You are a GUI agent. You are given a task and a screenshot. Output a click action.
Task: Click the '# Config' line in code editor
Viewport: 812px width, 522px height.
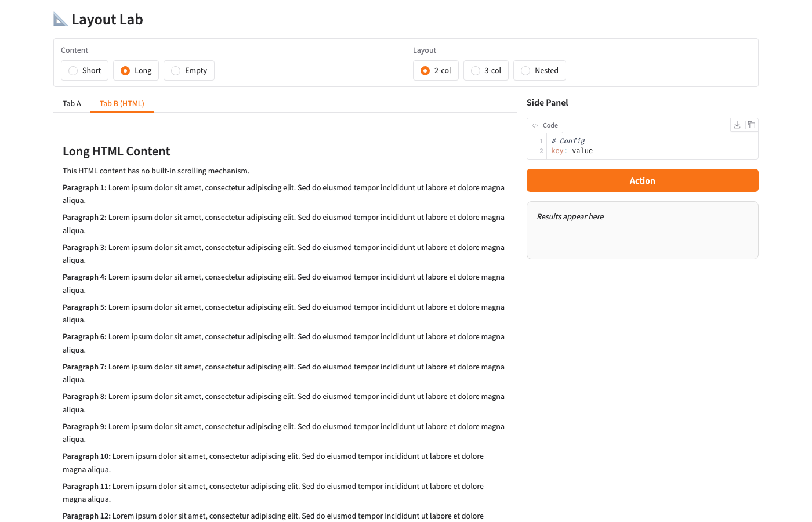(x=568, y=141)
